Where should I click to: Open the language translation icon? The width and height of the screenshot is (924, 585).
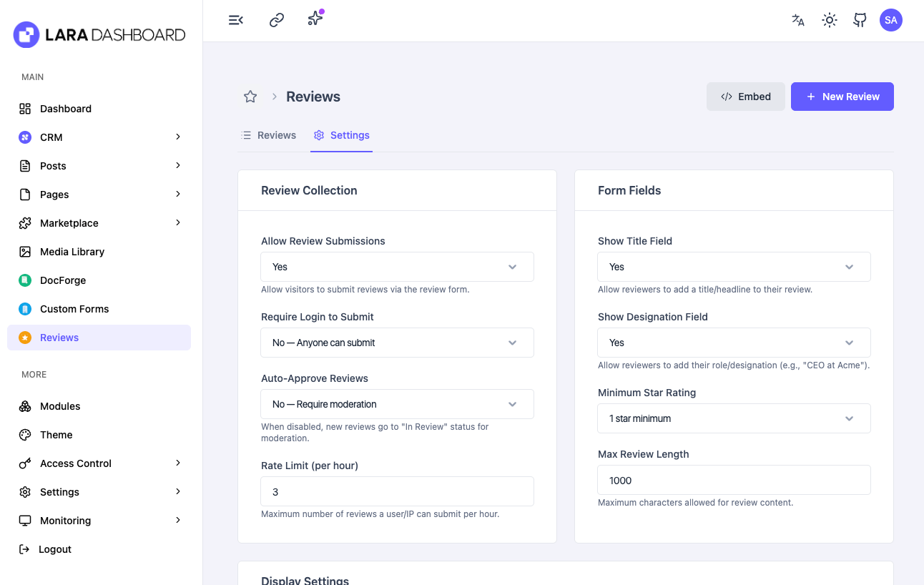(x=797, y=20)
